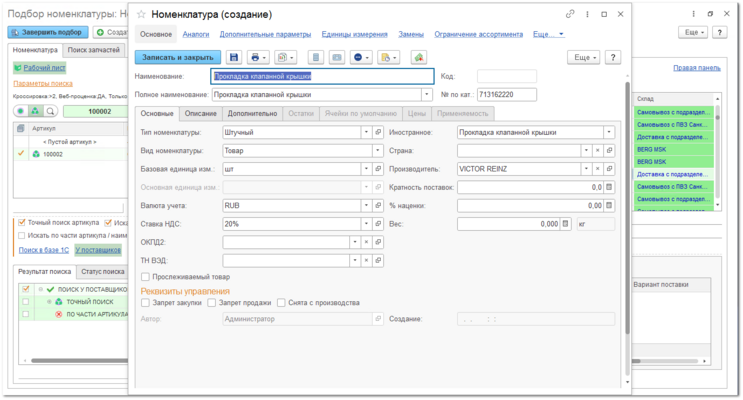Click the green and red image toolbar icon
Viewport: 743px width, 400px height.
pyautogui.click(x=418, y=57)
